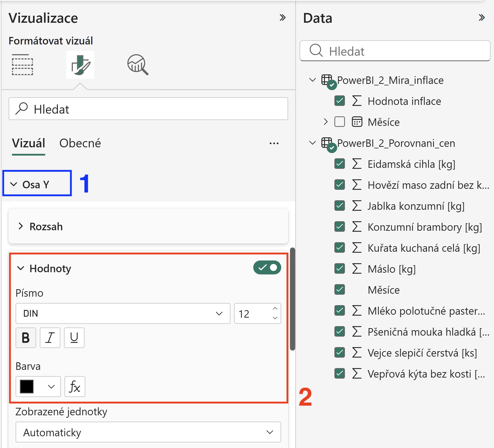Open the Build visual fields icon
This screenshot has width=494, height=448.
click(x=22, y=65)
